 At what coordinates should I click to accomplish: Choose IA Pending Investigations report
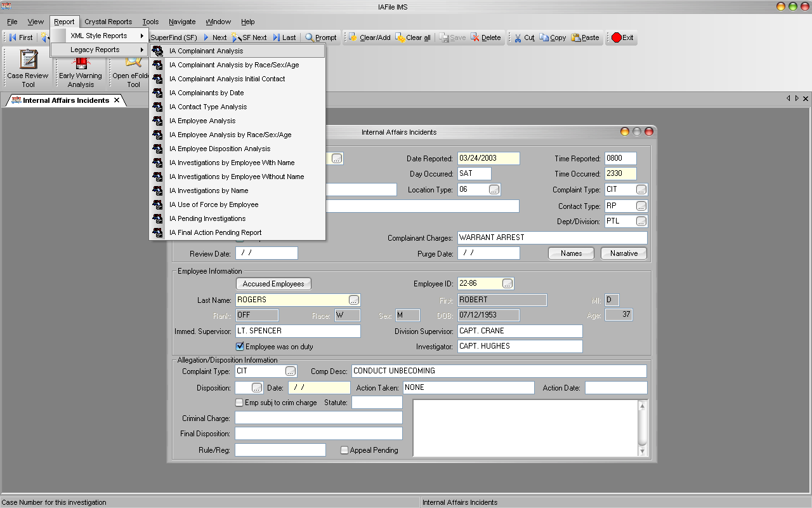pos(207,218)
